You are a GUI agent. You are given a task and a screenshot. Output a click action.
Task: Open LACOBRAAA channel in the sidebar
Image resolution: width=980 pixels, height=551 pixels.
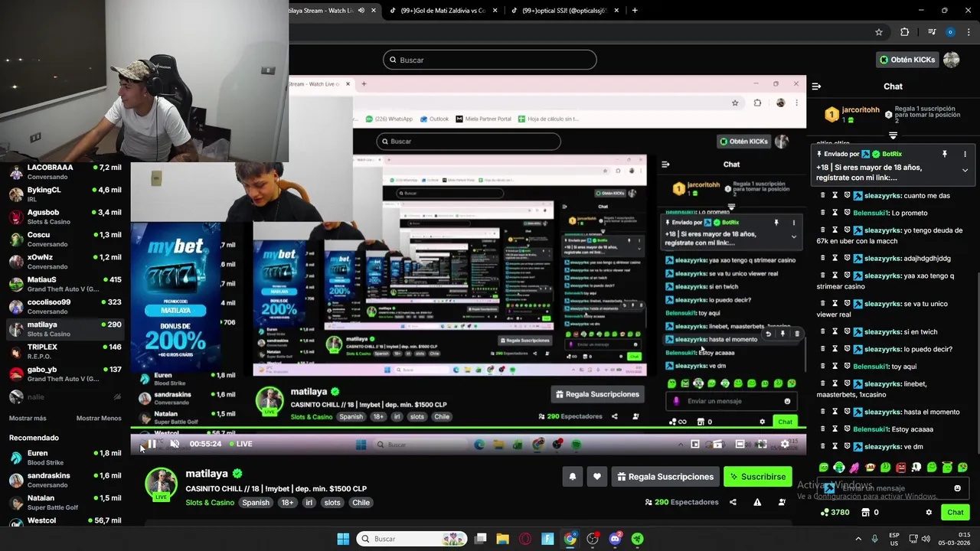coord(65,171)
